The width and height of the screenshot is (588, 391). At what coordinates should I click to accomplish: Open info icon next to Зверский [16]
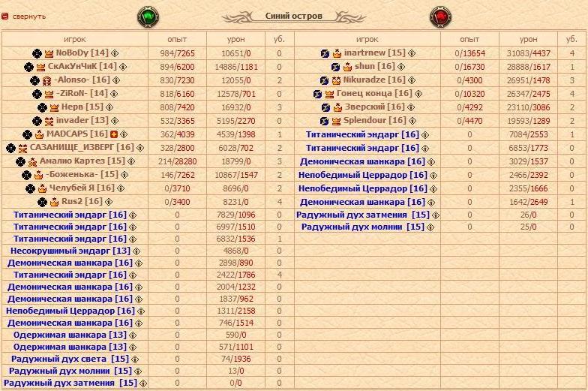click(411, 107)
